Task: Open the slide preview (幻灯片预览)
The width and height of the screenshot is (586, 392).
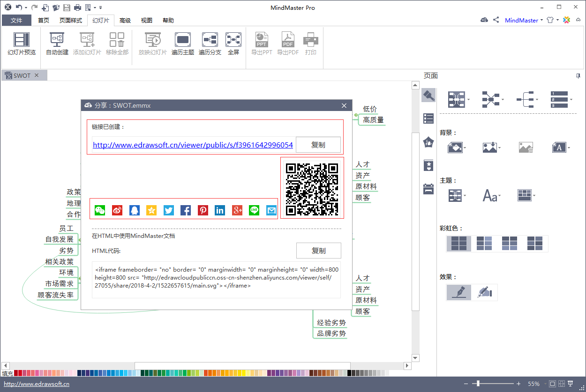Action: click(22, 44)
